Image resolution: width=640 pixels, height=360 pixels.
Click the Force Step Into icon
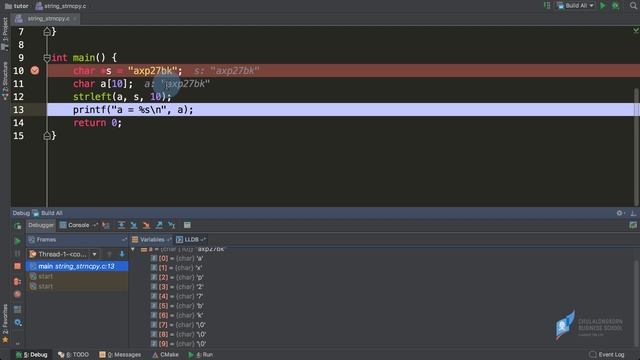[x=146, y=225]
